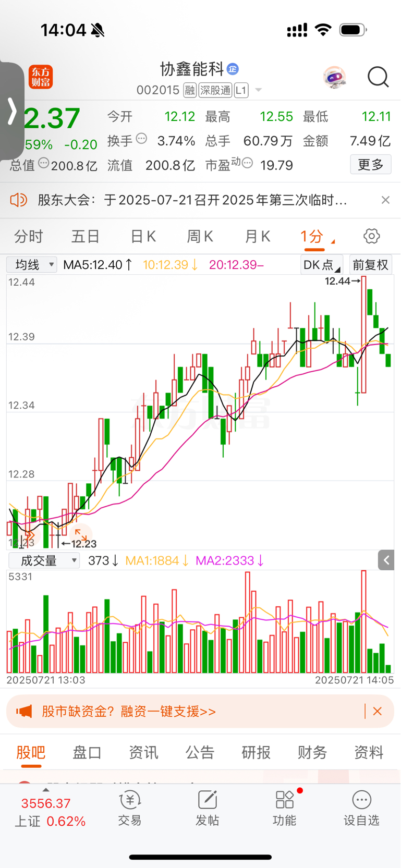This screenshot has height=868, width=401.
Task: Tap the muted bell in status bar
Action: [98, 30]
